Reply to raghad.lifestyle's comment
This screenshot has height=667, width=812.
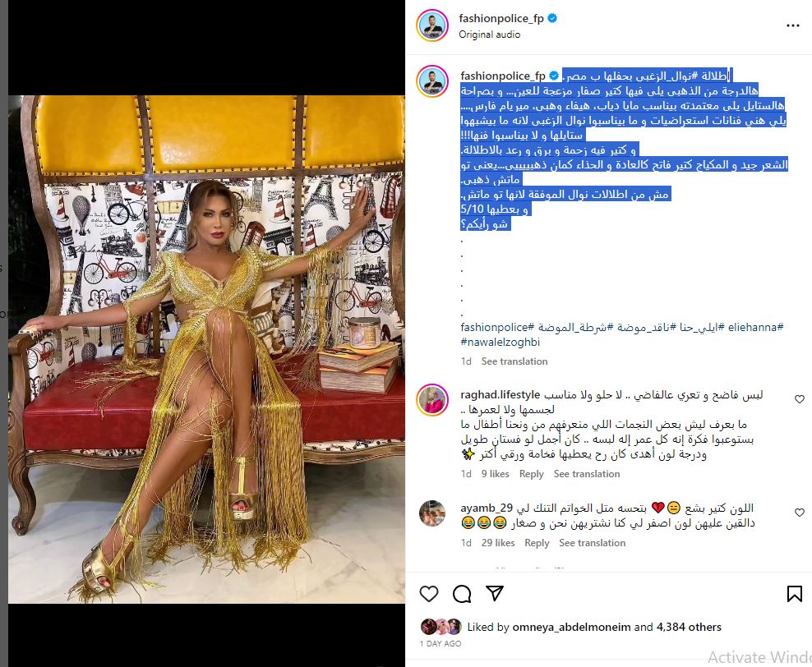pos(531,473)
